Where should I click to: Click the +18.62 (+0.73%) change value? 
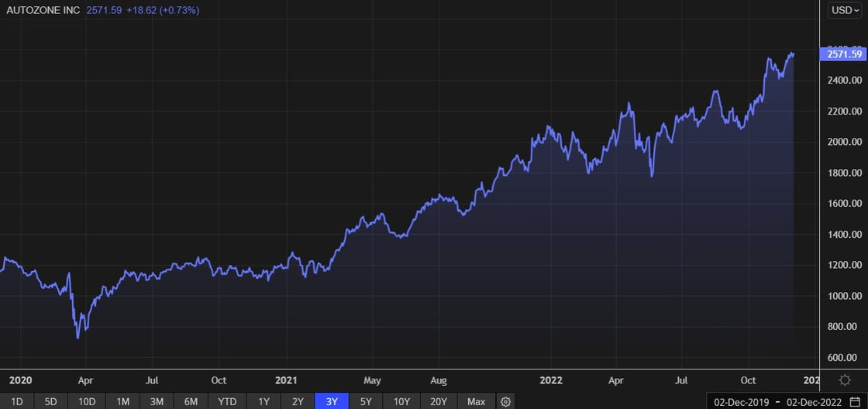click(x=163, y=10)
